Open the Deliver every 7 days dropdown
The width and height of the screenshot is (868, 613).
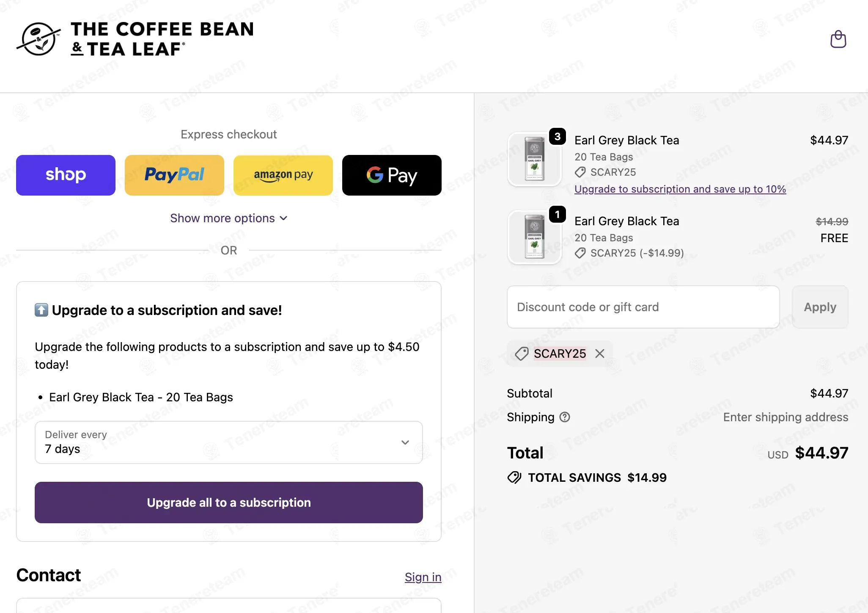tap(229, 442)
